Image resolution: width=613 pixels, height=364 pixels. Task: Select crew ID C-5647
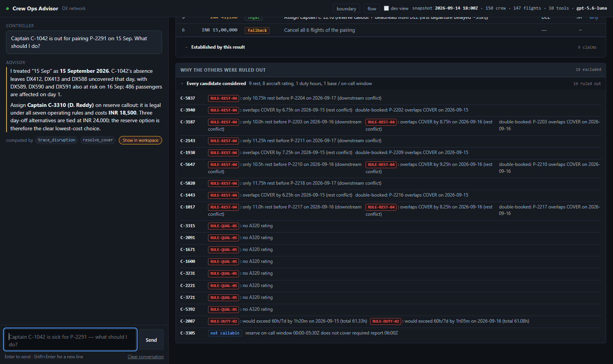pyautogui.click(x=188, y=164)
